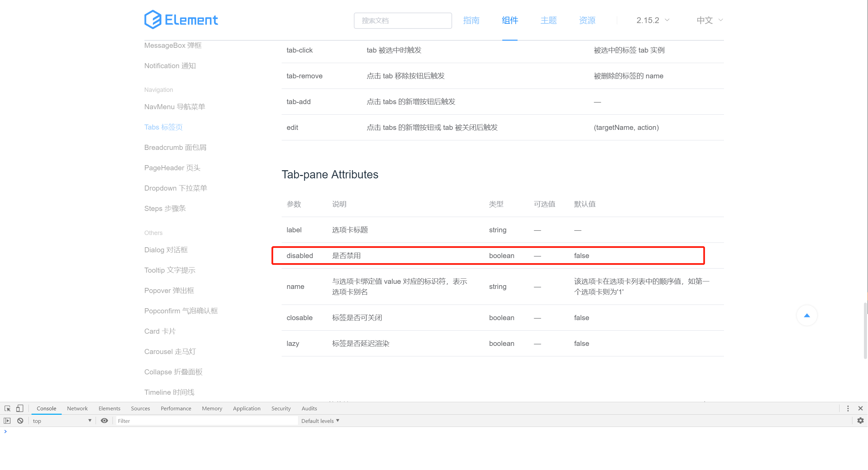The image size is (868, 470).
Task: Click the 搜索文档 search field
Action: click(403, 20)
